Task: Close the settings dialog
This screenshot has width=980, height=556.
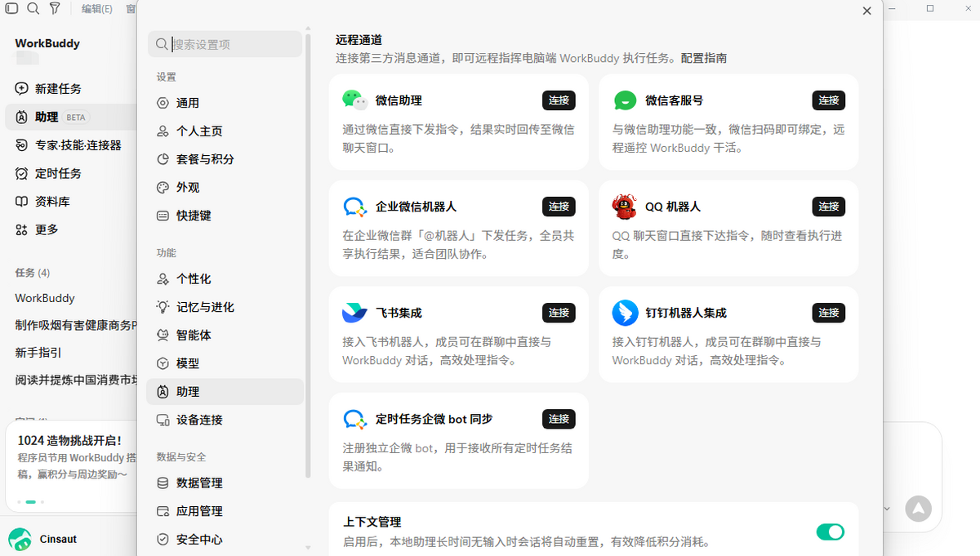Action: tap(867, 11)
